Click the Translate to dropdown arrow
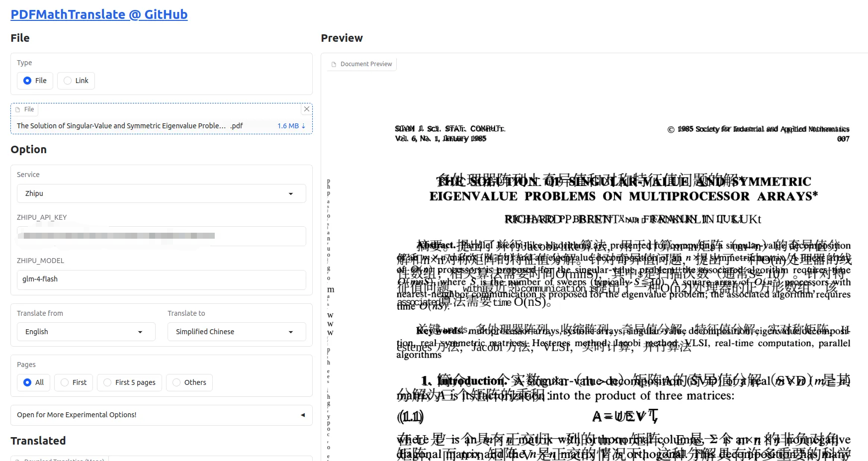 coord(291,332)
